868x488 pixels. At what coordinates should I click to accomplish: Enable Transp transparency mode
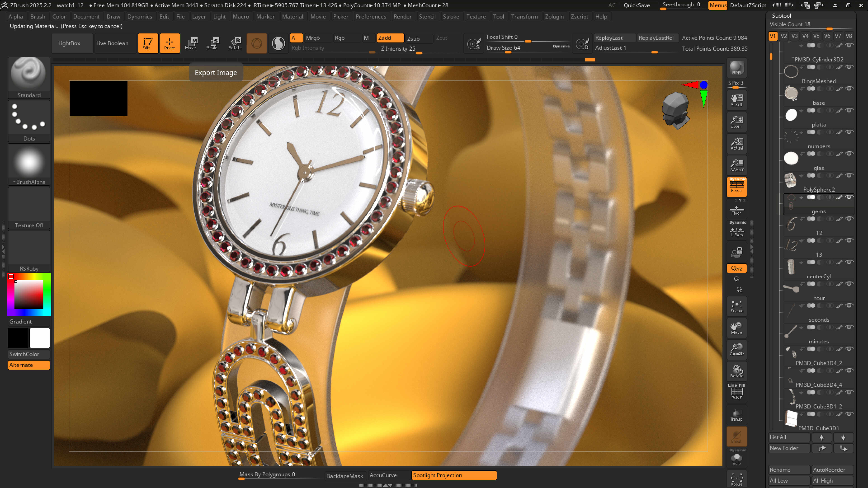[x=737, y=415]
